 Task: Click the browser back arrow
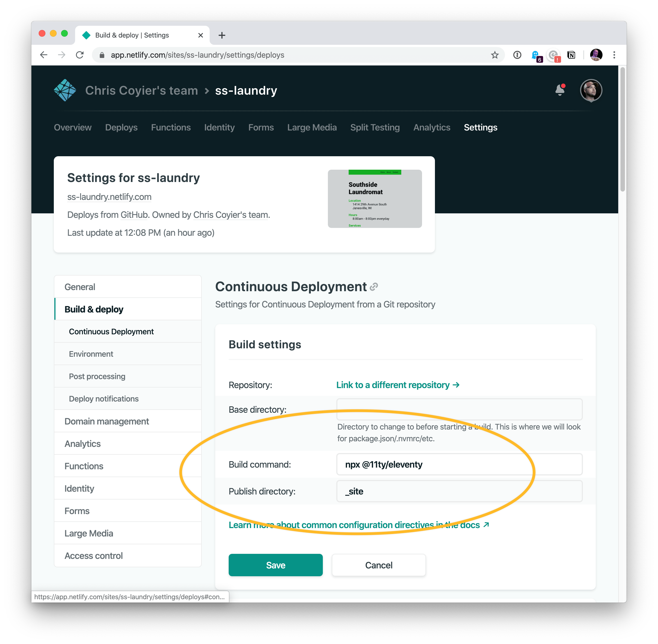[44, 55]
